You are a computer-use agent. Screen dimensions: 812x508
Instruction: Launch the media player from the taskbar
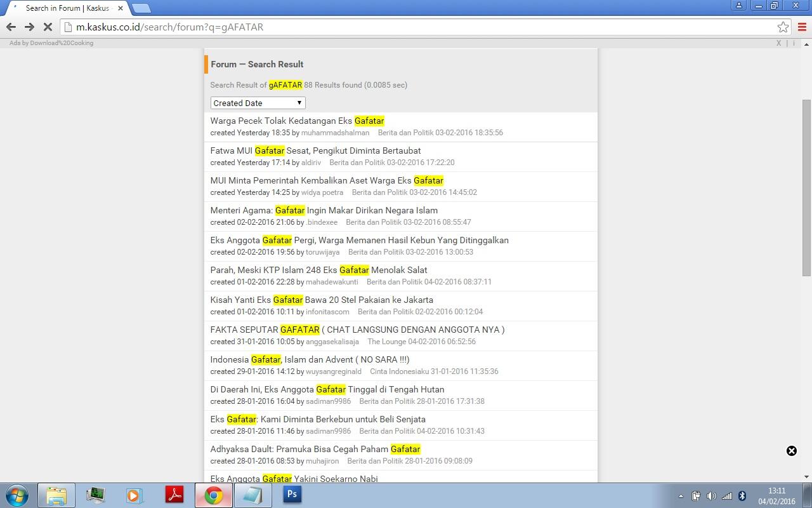tap(134, 495)
